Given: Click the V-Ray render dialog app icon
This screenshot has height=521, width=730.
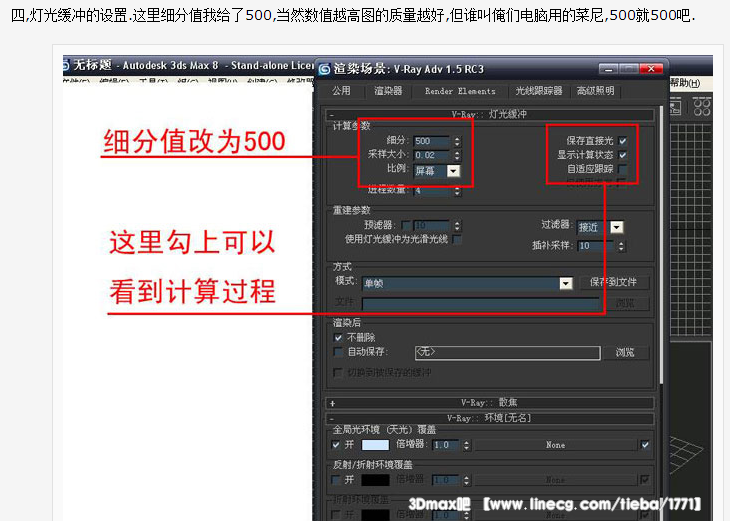Looking at the screenshot, I should point(324,69).
